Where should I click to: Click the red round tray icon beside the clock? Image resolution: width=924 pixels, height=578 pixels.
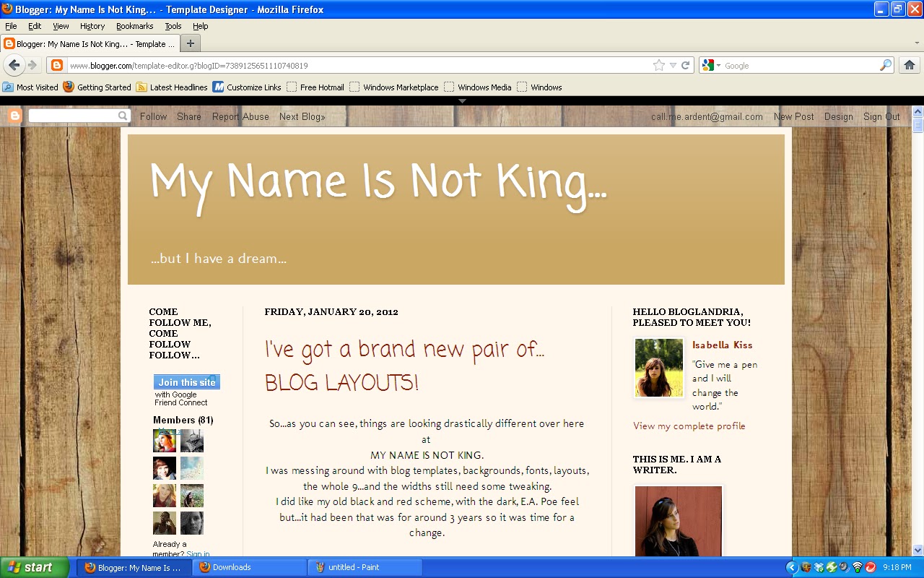pos(871,567)
